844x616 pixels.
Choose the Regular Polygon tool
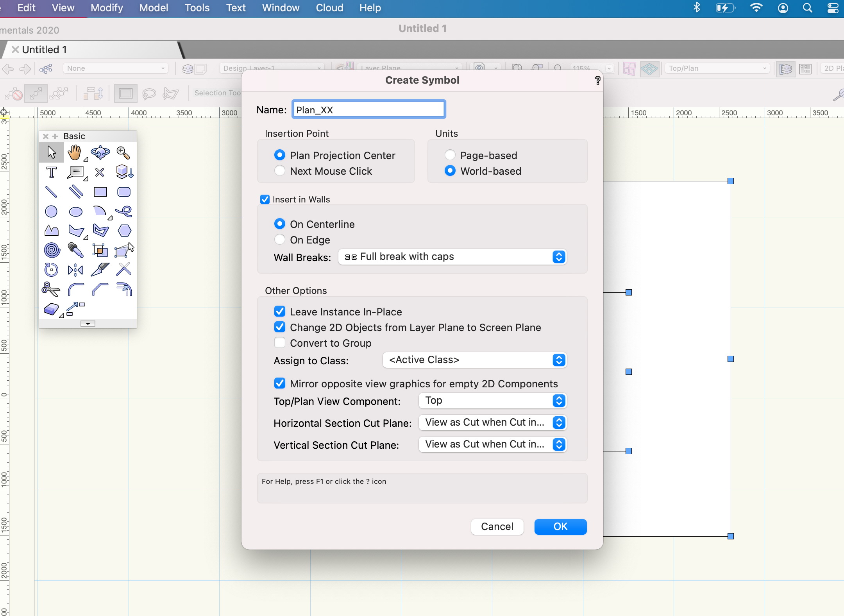pos(124,231)
